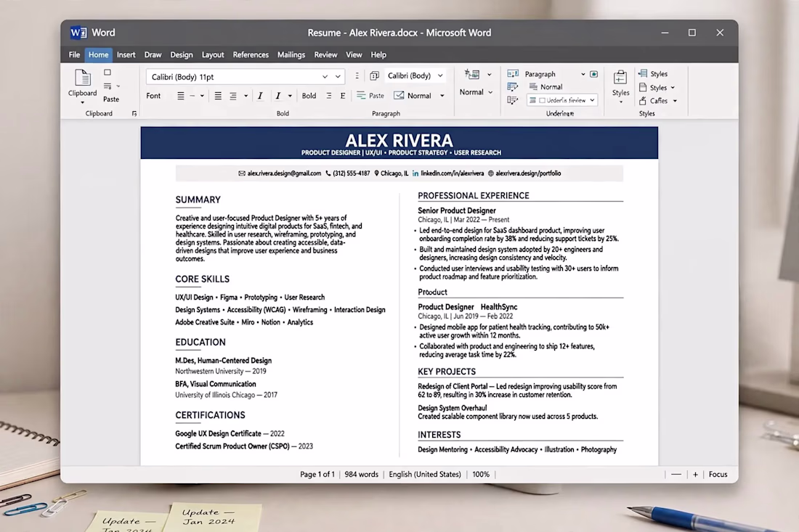This screenshot has width=799, height=532.
Task: Click the E icon right of Bold
Action: click(342, 96)
